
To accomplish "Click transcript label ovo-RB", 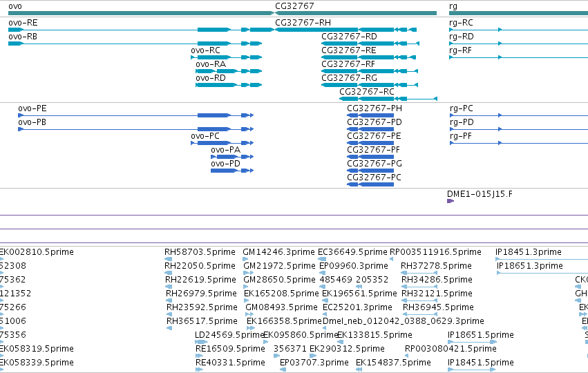I will coord(23,37).
